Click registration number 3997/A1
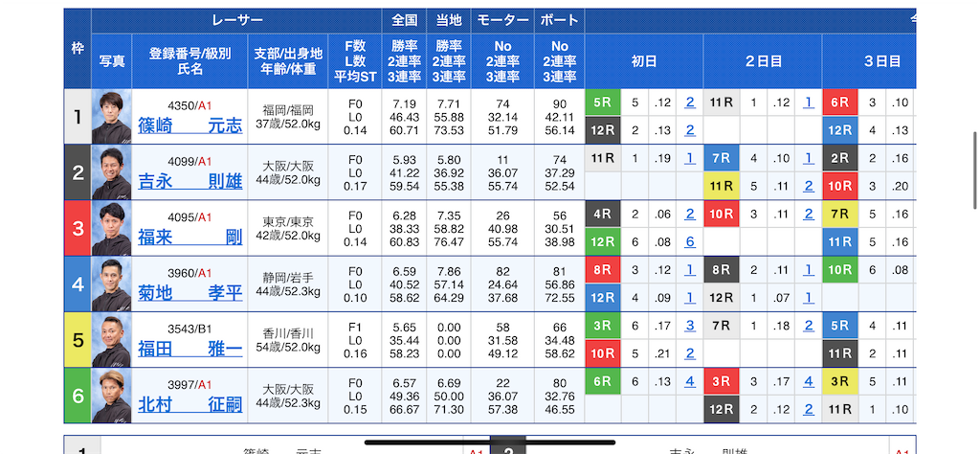 pos(190,385)
